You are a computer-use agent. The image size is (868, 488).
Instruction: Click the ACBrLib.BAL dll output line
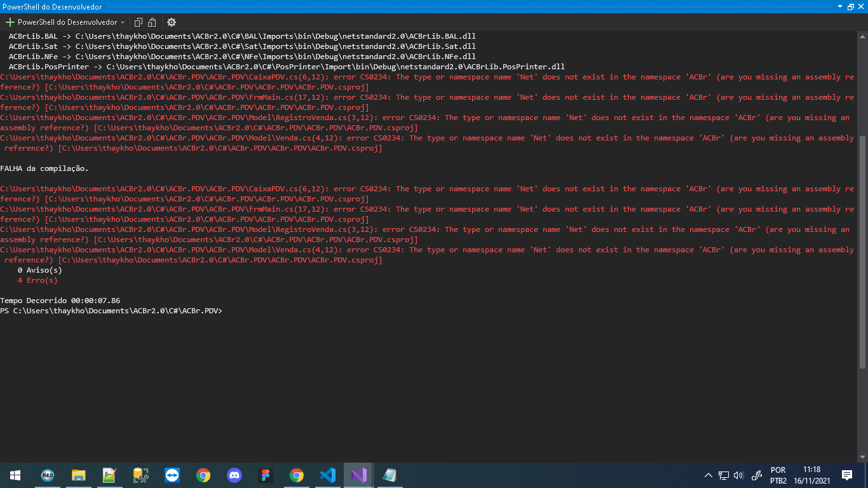[x=242, y=36]
